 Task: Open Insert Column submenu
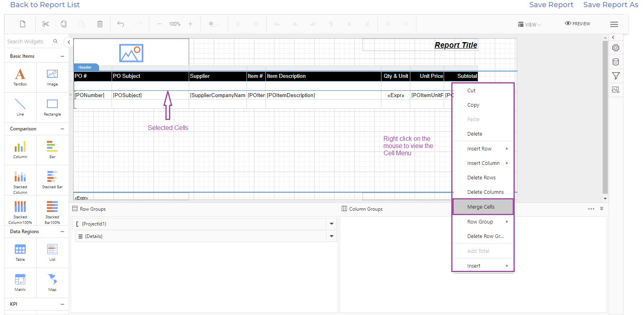pyautogui.click(x=483, y=163)
